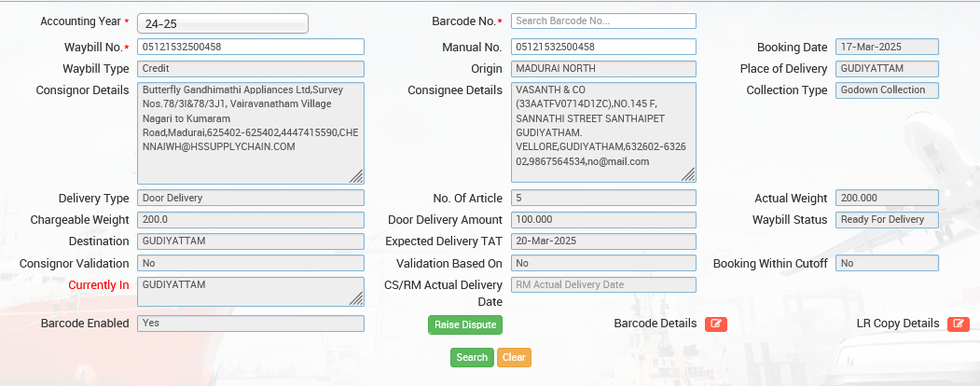The width and height of the screenshot is (980, 386).
Task: Click the Barcode Enabled field
Action: 250,324
